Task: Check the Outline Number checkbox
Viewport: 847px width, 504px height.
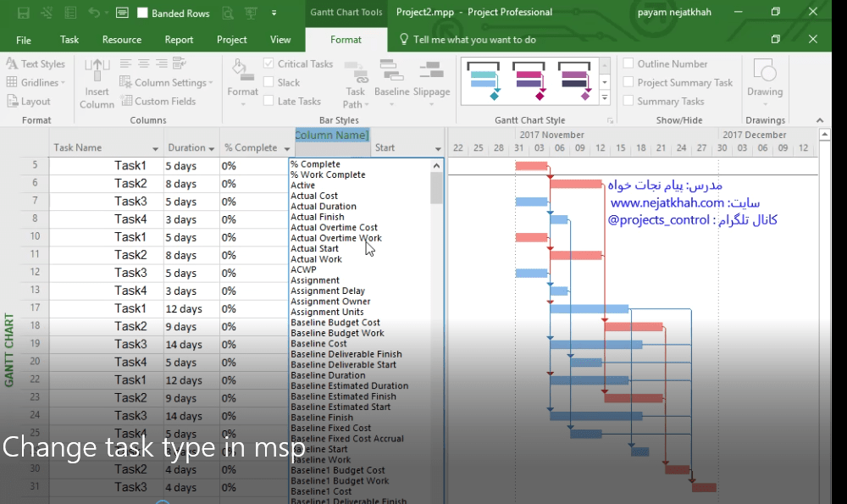Action: click(628, 64)
